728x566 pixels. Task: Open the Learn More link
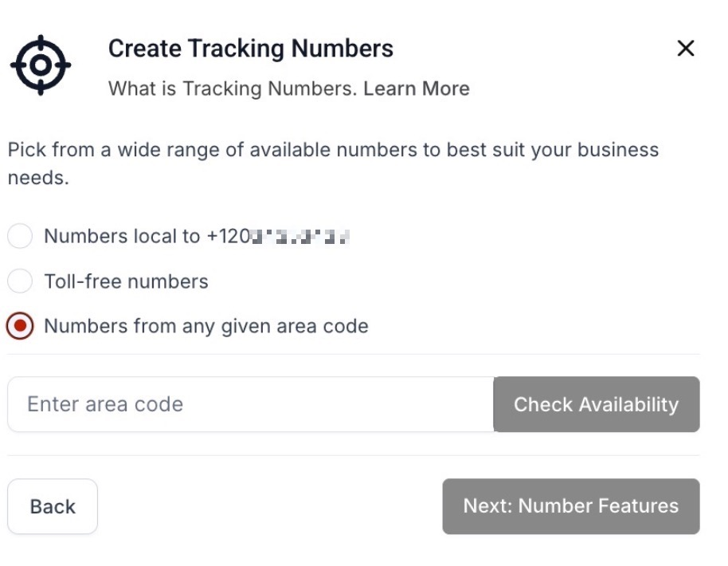coord(417,88)
